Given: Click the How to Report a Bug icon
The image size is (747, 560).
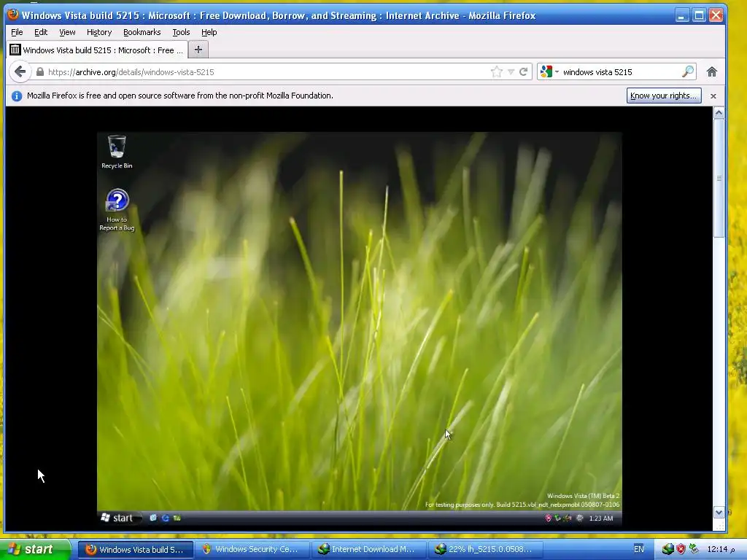Looking at the screenshot, I should click(x=117, y=210).
